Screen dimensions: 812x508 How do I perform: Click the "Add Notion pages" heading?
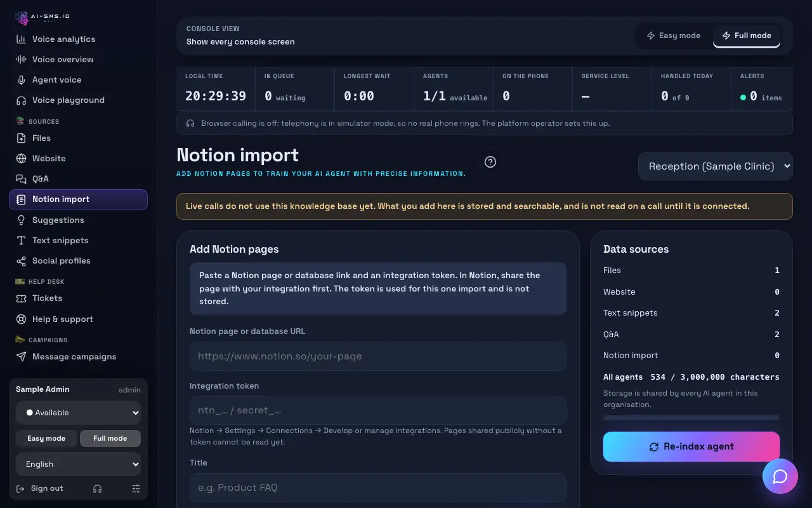(234, 250)
